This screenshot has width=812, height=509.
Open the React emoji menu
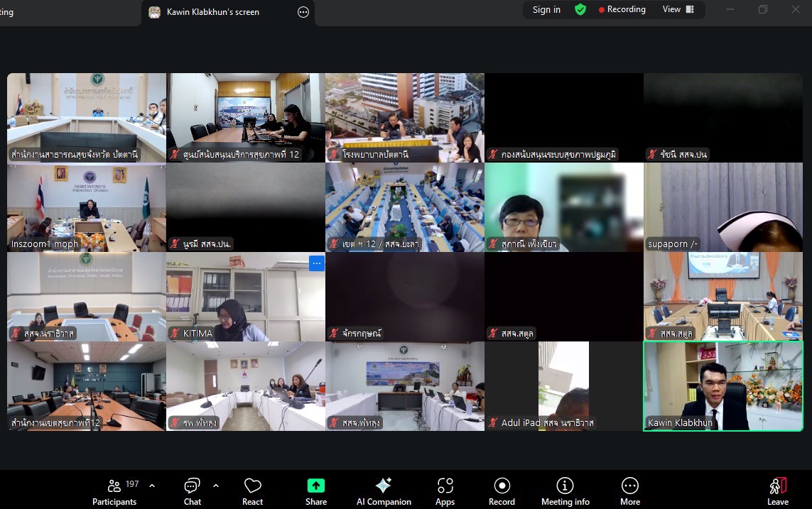pyautogui.click(x=252, y=492)
